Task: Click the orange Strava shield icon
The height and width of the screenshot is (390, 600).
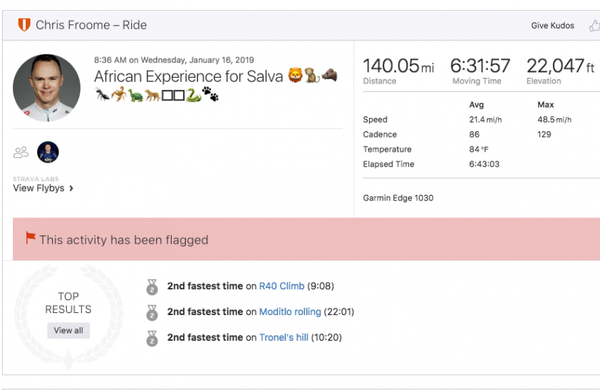Action: point(24,25)
